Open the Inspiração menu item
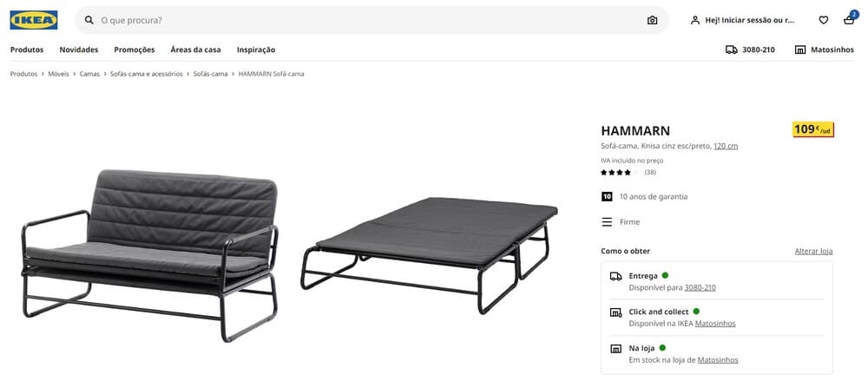Viewport: 868px width, 381px height. (x=256, y=49)
